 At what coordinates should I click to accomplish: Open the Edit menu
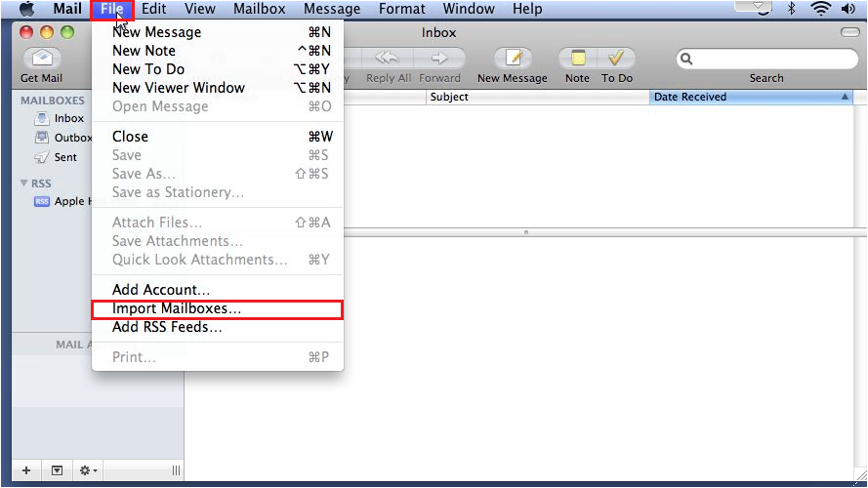154,9
